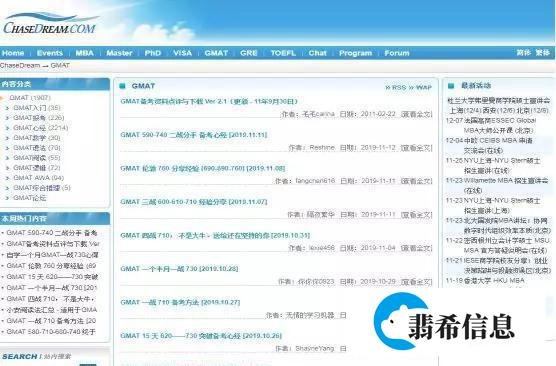Image resolution: width=556 pixels, height=366 pixels.
Task: Open hot item 自学一个月GMAT一战730心得
Action: pyautogui.click(x=52, y=255)
